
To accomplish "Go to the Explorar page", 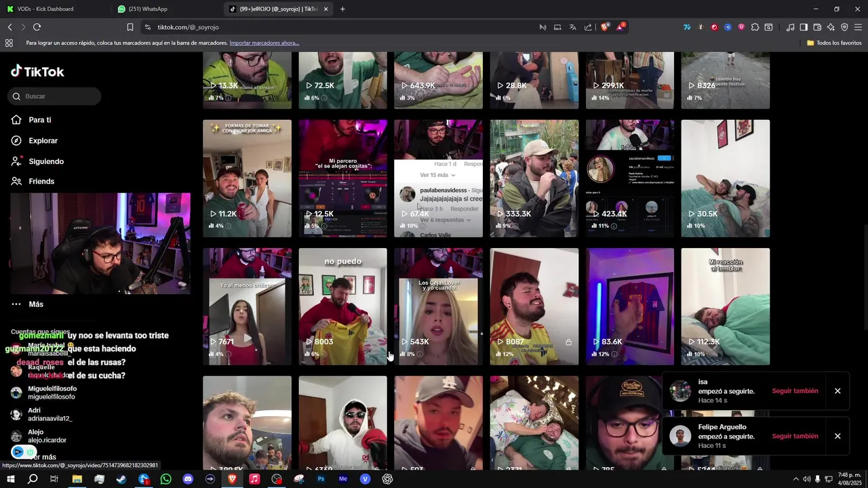I will tap(43, 140).
